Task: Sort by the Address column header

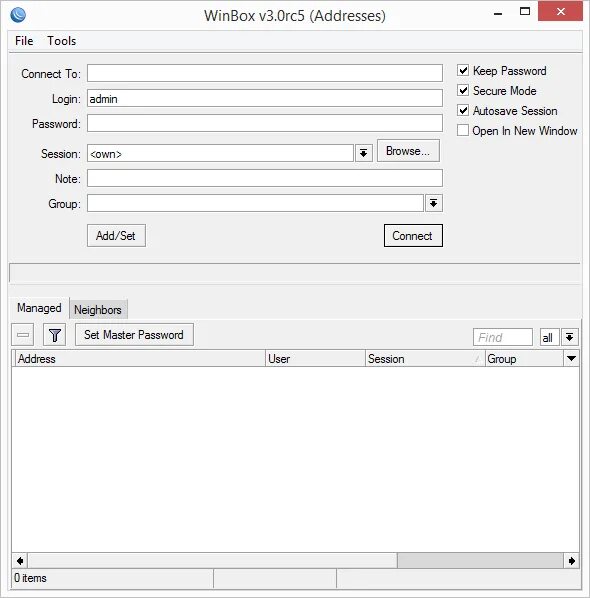Action: (140, 358)
